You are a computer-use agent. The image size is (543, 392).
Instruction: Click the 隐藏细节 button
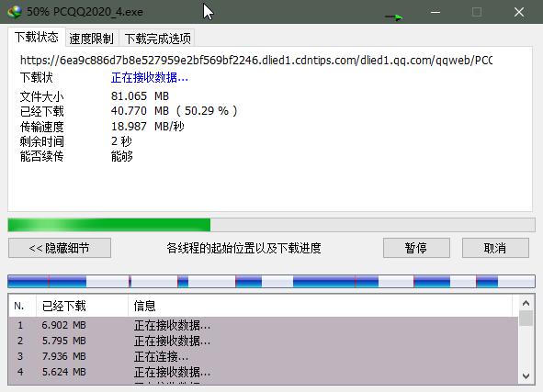[60, 248]
